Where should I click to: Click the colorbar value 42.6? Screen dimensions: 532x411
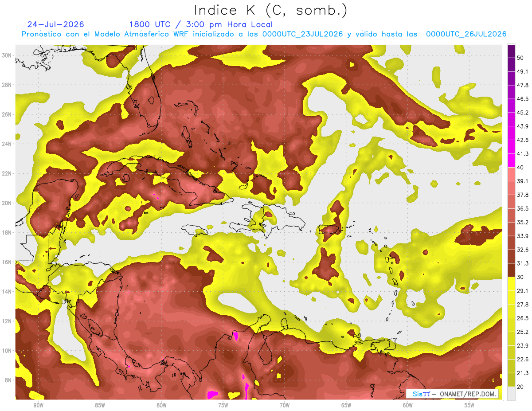pyautogui.click(x=523, y=140)
